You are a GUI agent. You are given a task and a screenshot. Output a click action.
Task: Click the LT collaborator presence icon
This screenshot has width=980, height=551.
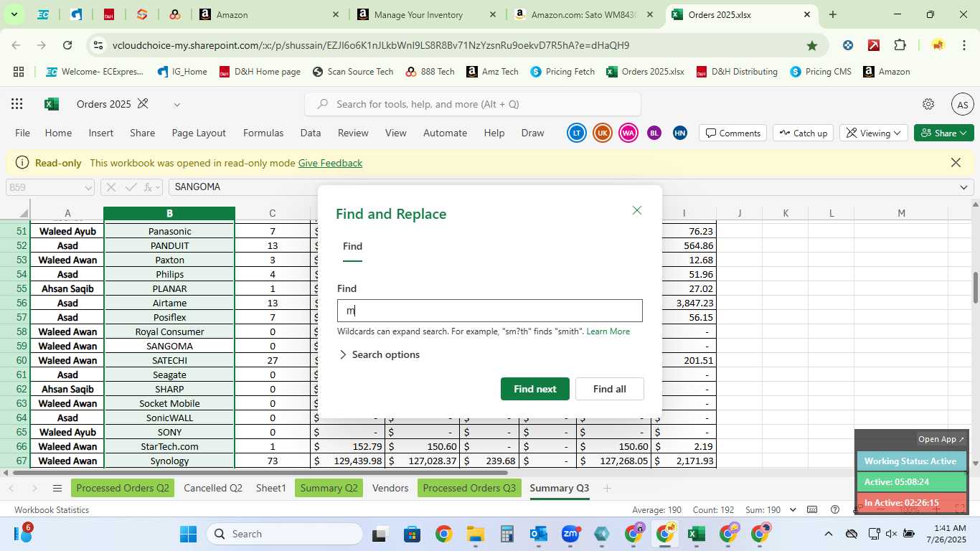[576, 133]
